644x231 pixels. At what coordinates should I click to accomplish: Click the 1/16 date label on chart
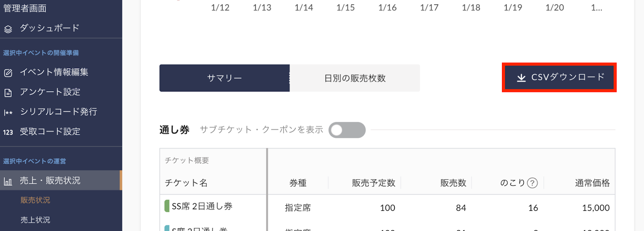[x=387, y=8]
